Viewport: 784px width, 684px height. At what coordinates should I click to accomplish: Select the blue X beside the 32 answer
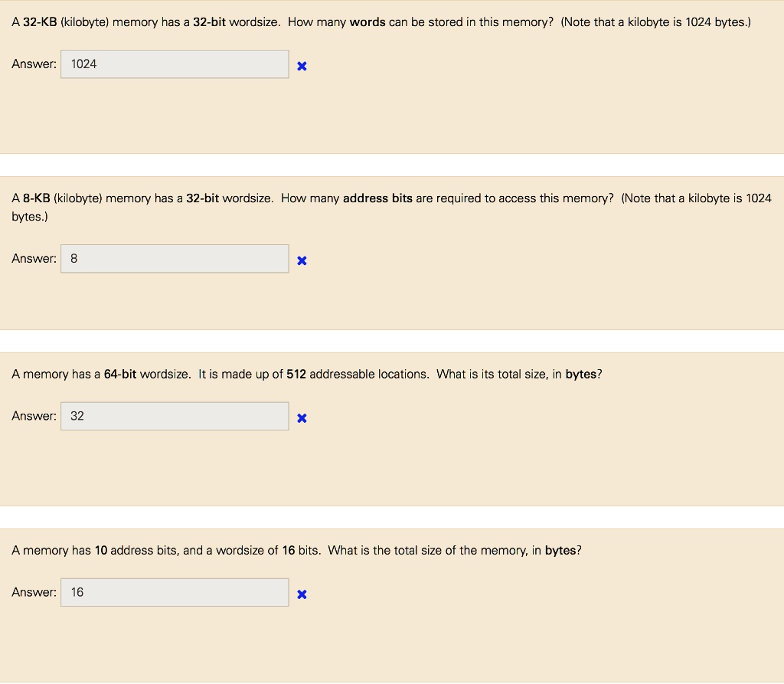pyautogui.click(x=302, y=418)
